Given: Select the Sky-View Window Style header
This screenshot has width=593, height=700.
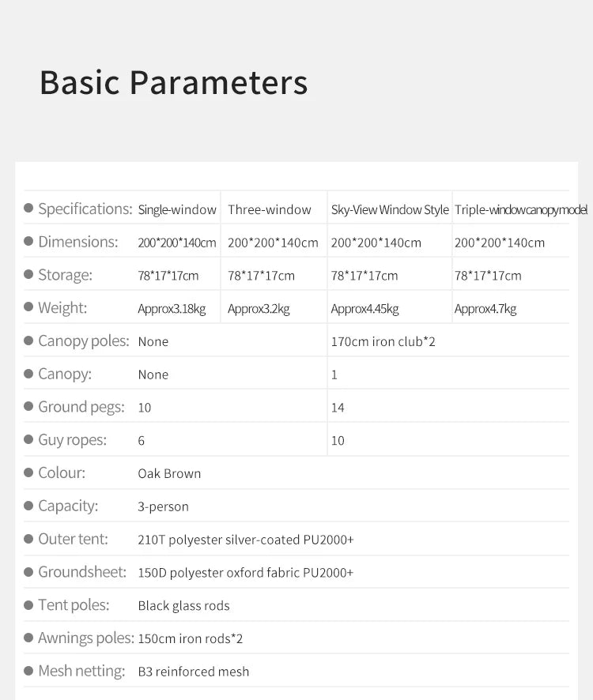Looking at the screenshot, I should (390, 209).
